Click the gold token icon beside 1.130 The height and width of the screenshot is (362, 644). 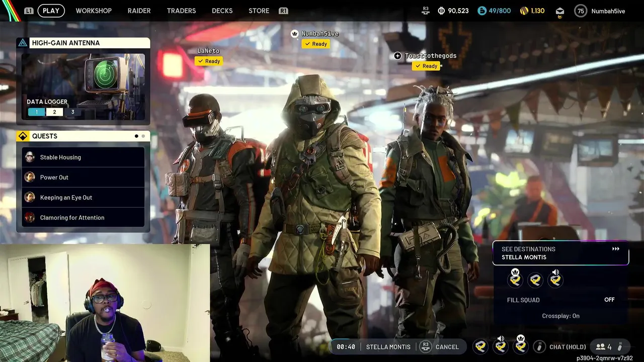point(523,11)
